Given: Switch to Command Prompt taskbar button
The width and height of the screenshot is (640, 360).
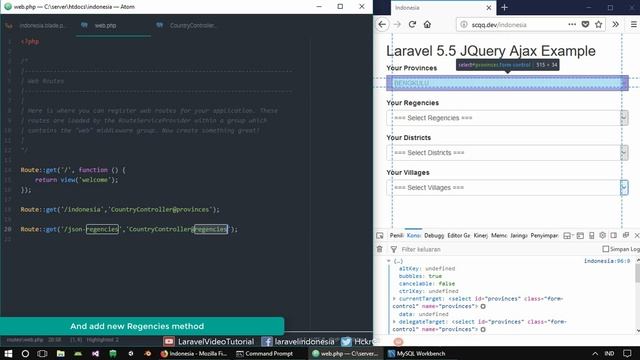Looking at the screenshot, I should pos(265,353).
